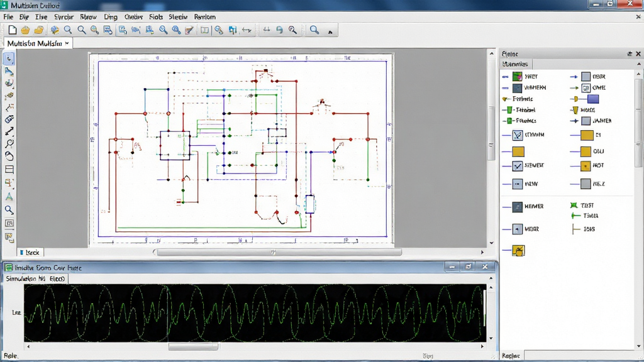Click the yellow OLU component icon
The width and height of the screenshot is (644, 362).
pyautogui.click(x=586, y=151)
